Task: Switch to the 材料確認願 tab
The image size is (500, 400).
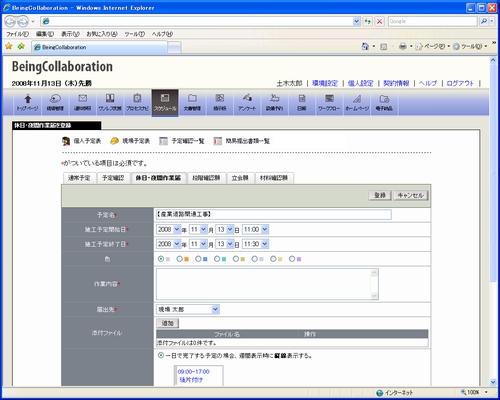Action: click(274, 178)
